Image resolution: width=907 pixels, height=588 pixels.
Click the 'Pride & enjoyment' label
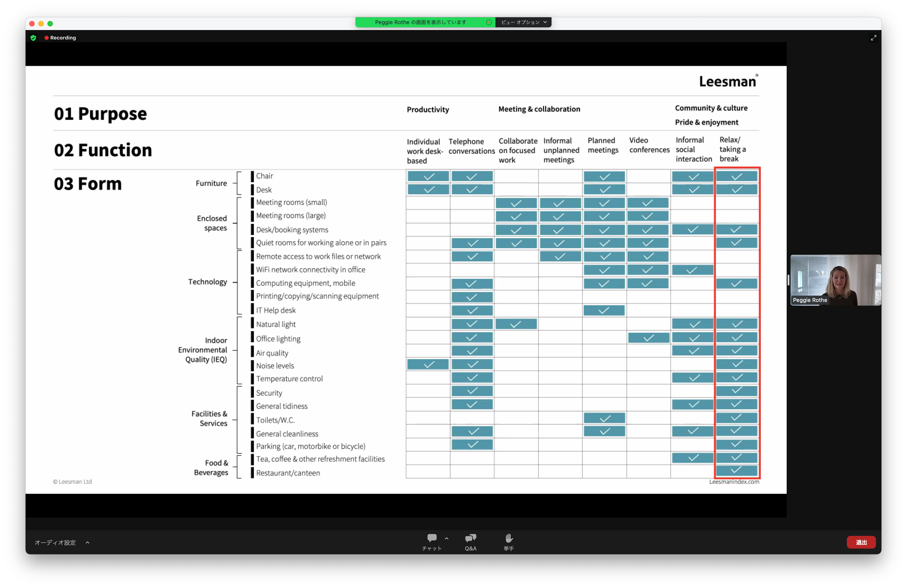[706, 122]
